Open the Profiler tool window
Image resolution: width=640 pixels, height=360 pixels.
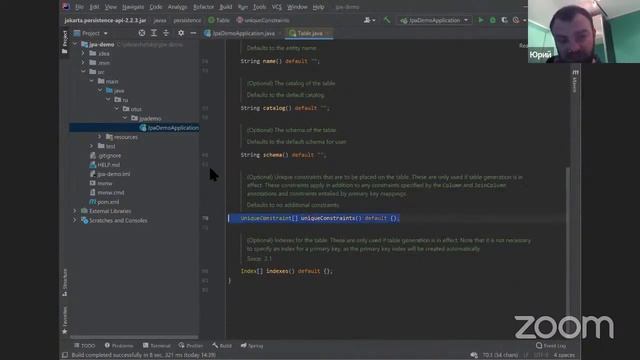(191, 346)
